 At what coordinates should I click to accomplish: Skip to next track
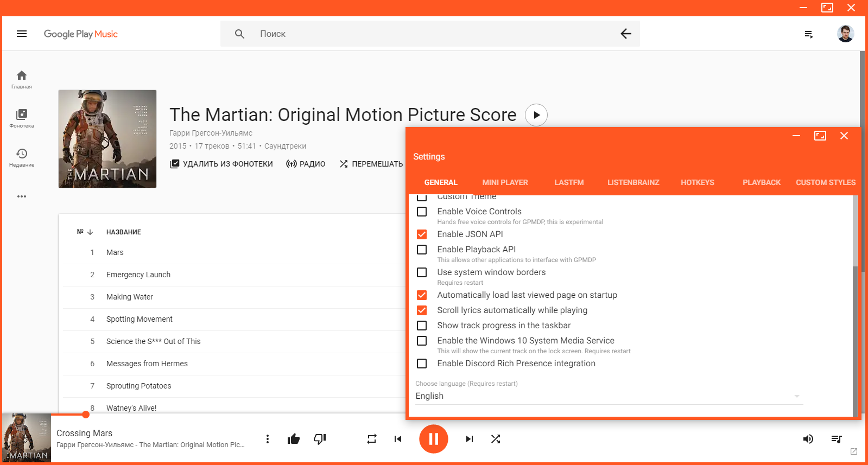pos(470,439)
